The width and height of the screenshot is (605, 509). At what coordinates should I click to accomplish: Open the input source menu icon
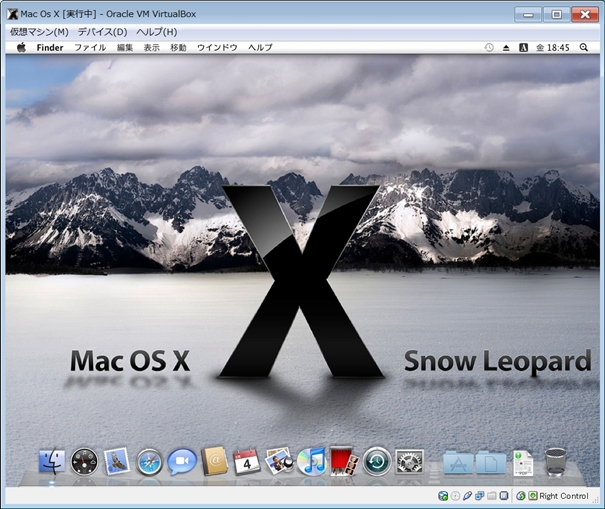523,47
